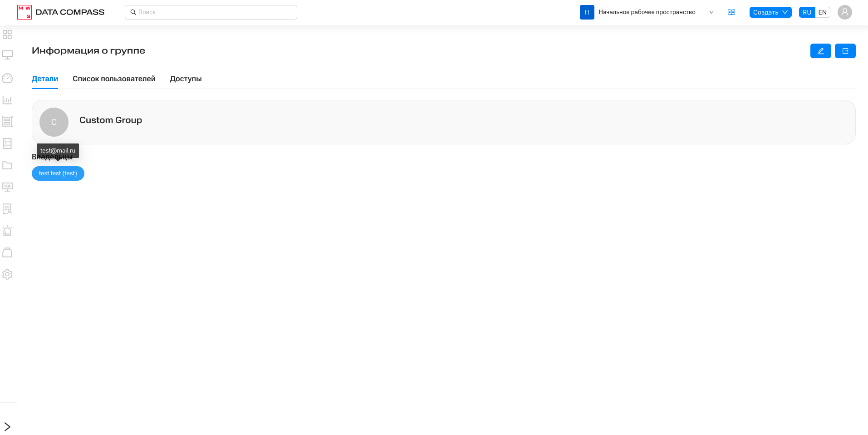Click the test test (test) owner chip
868x435 pixels.
pyautogui.click(x=58, y=173)
